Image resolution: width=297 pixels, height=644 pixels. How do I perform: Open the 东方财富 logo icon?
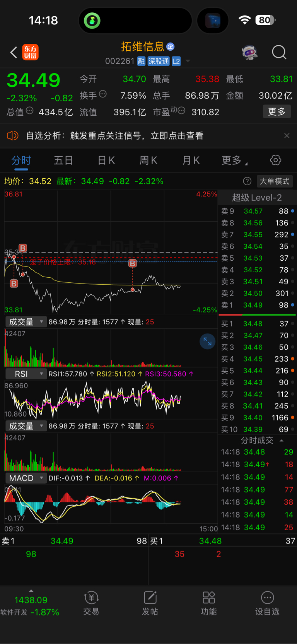click(x=31, y=52)
